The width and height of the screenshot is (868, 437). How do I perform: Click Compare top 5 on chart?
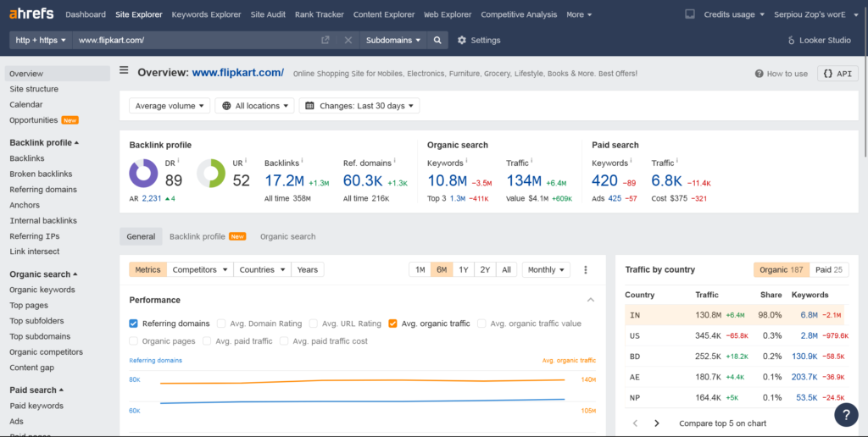[722, 423]
